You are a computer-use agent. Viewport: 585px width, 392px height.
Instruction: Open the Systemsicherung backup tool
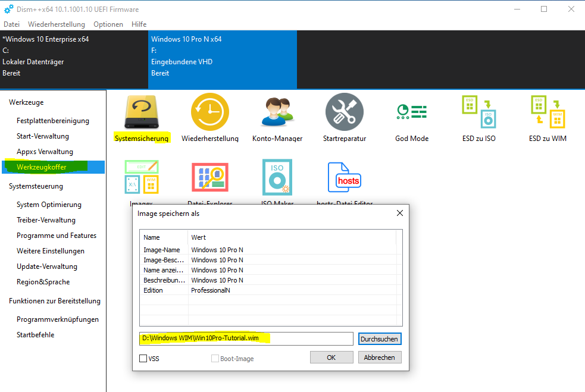coord(142,118)
